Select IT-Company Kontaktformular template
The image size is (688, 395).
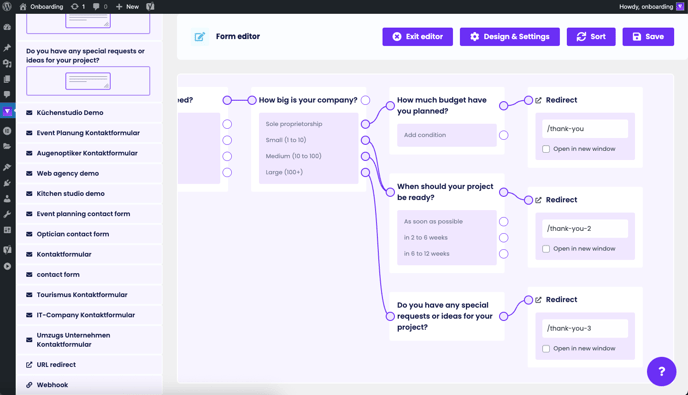[x=89, y=315]
